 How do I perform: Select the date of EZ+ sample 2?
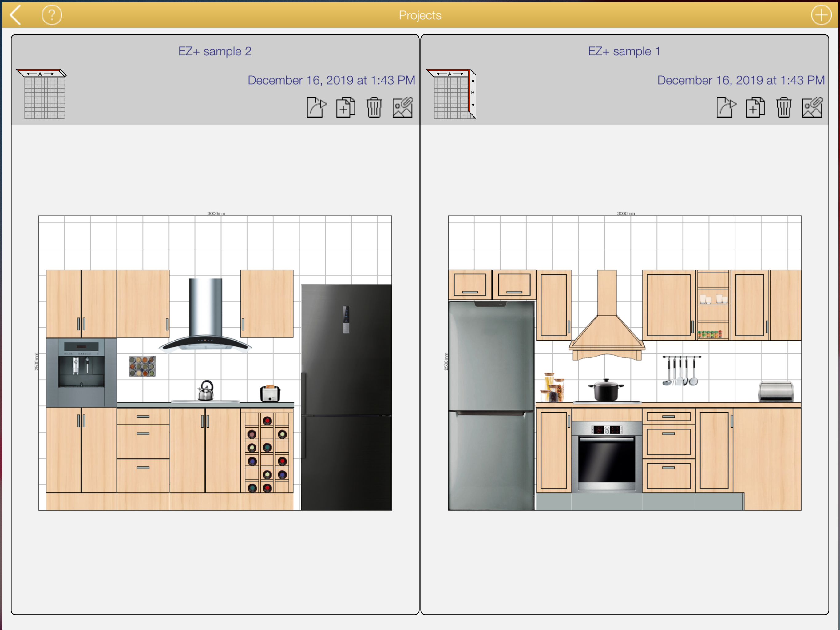pos(331,80)
